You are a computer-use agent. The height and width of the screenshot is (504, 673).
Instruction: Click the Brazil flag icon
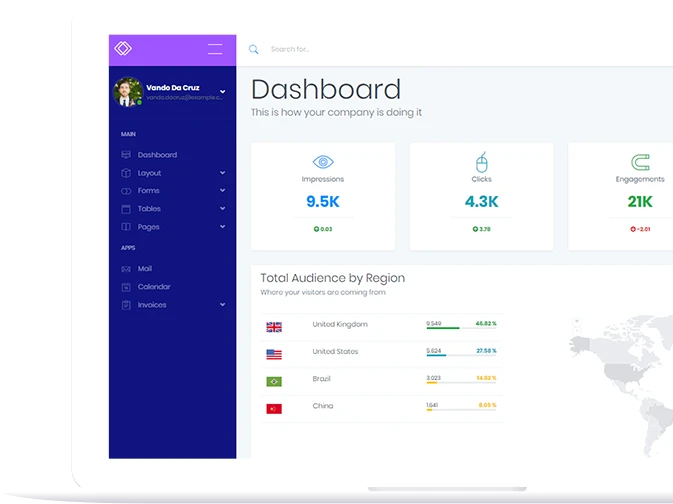[x=274, y=382]
